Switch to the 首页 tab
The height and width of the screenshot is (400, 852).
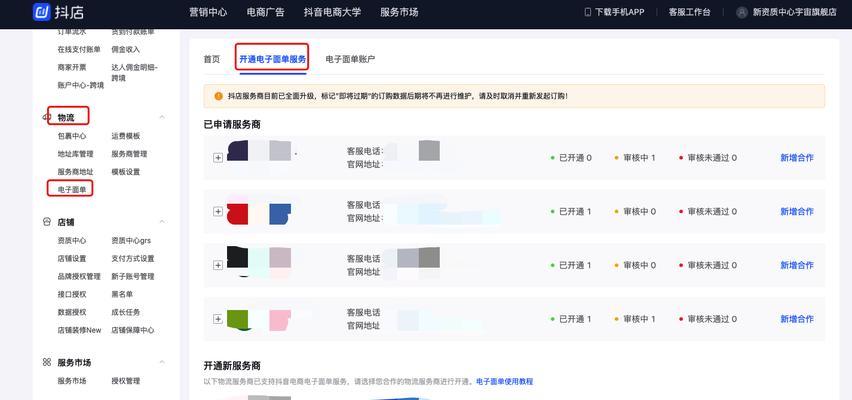click(212, 59)
